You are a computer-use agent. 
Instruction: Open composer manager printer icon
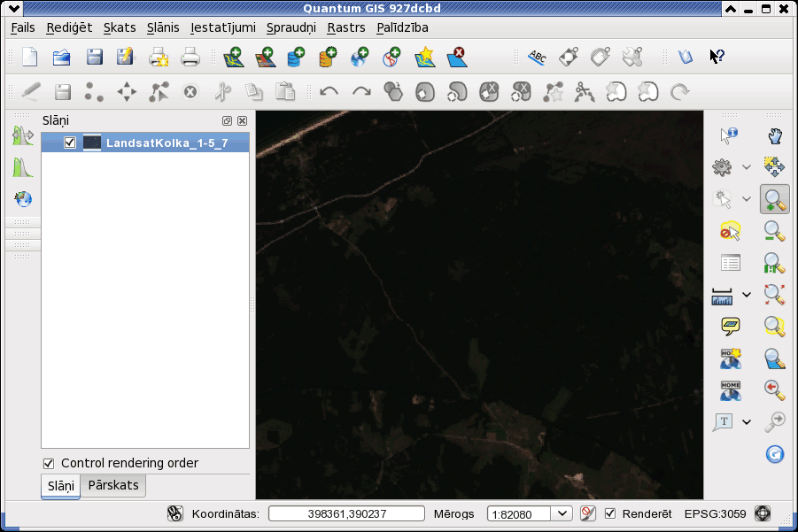[190, 57]
